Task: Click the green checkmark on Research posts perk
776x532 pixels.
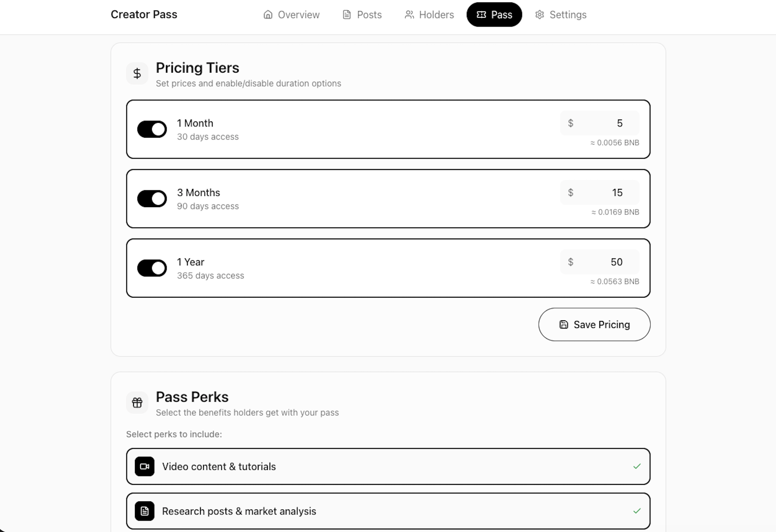Action: [x=637, y=511]
